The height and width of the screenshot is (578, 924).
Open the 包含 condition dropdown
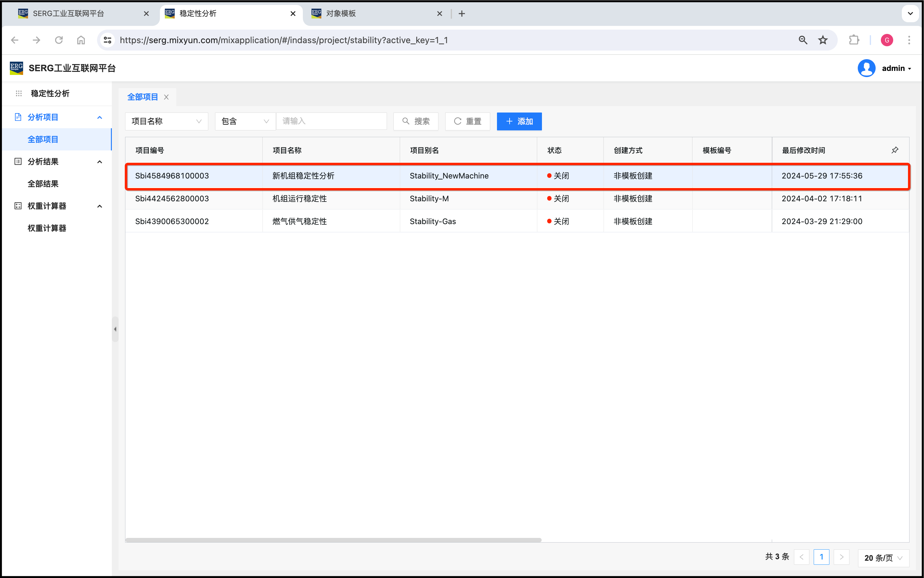point(245,121)
